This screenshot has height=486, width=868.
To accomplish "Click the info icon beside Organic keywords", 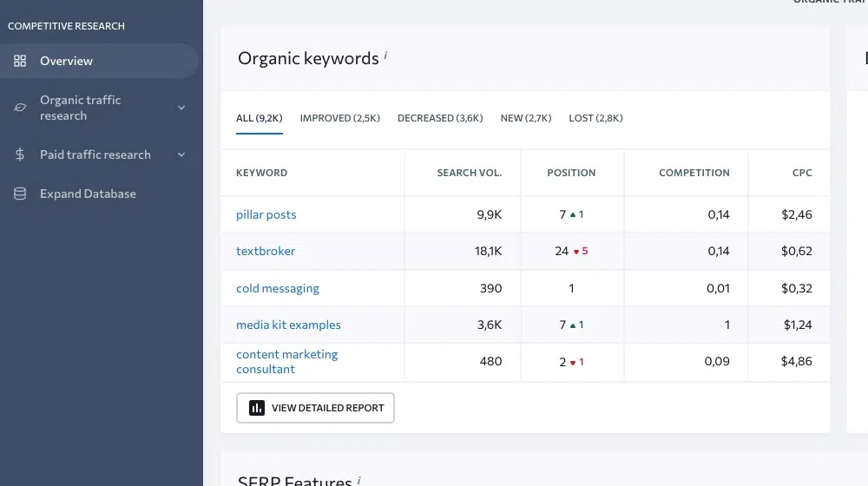I will coord(385,56).
